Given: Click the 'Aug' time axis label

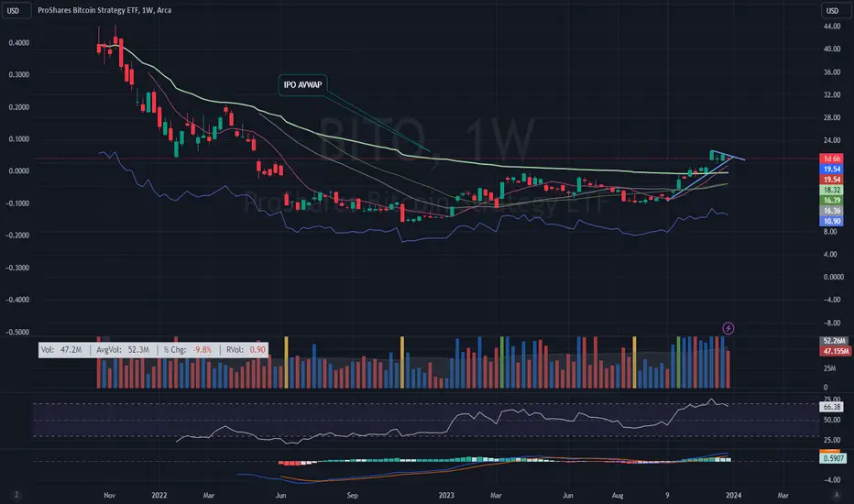Looking at the screenshot, I should [618, 495].
